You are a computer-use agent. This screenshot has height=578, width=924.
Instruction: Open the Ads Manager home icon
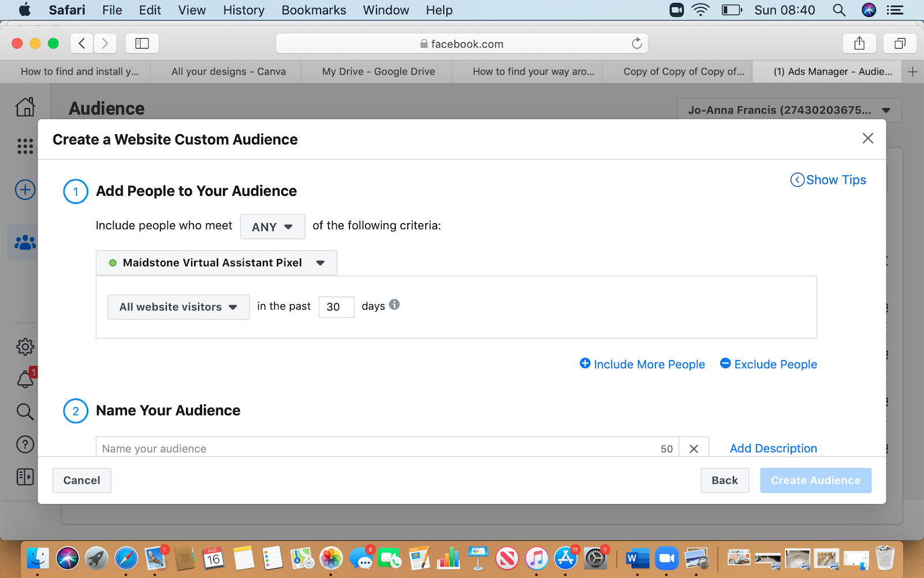(25, 107)
